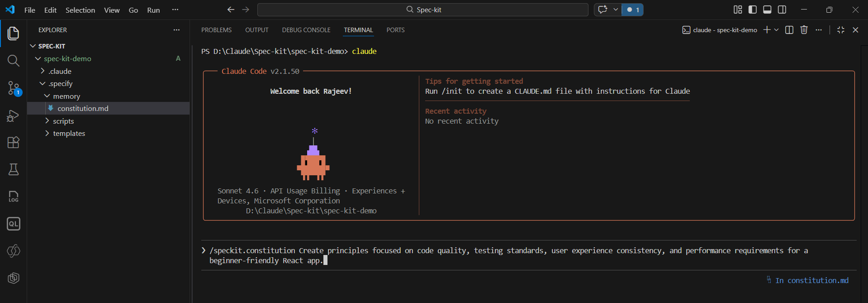This screenshot has width=868, height=303.
Task: Split the terminal pane
Action: tap(789, 30)
